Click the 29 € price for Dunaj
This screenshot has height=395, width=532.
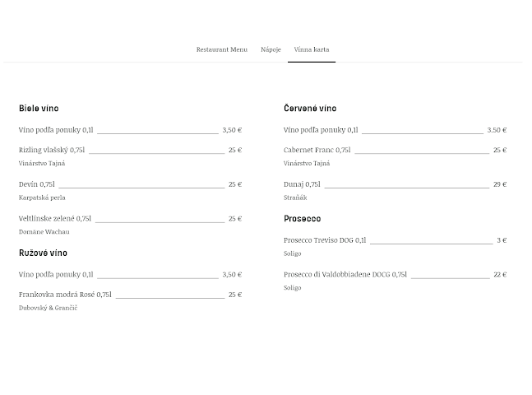point(499,185)
